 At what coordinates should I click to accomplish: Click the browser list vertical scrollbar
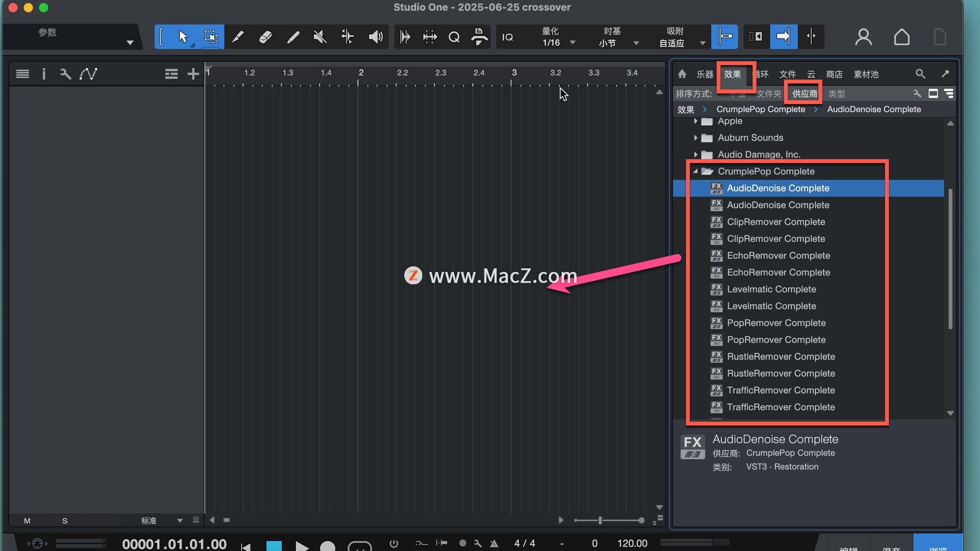pos(950,259)
